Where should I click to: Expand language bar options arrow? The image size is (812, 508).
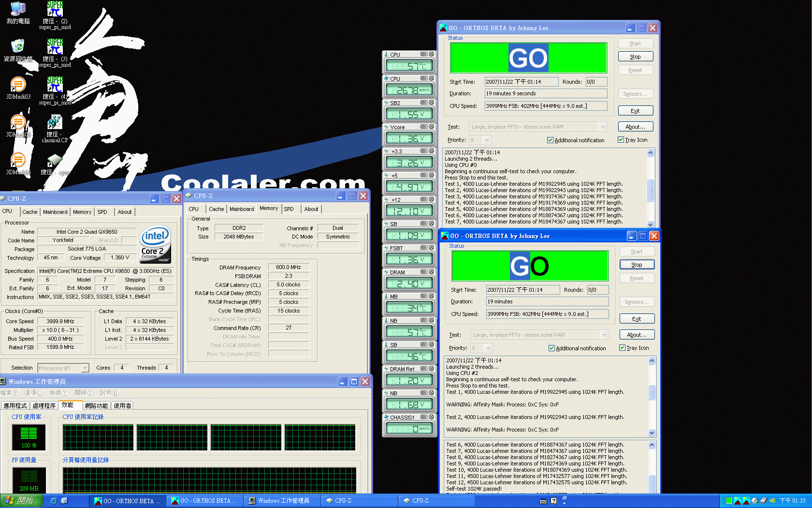point(564,503)
